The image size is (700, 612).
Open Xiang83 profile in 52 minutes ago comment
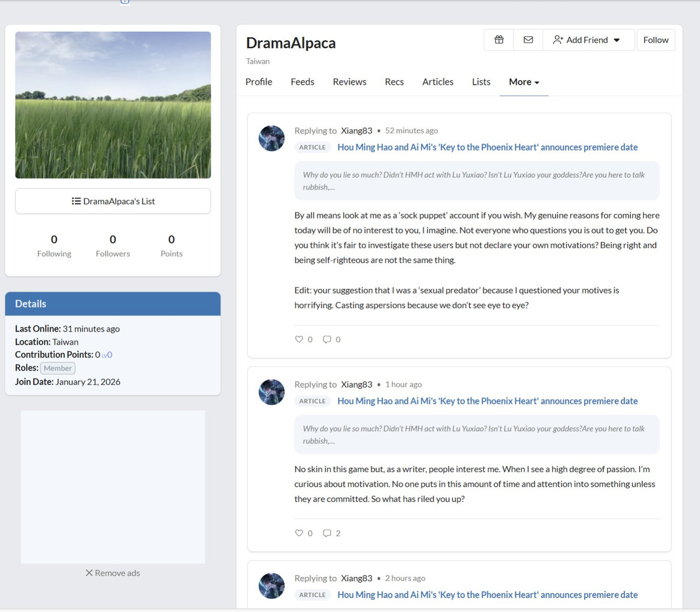coord(356,131)
